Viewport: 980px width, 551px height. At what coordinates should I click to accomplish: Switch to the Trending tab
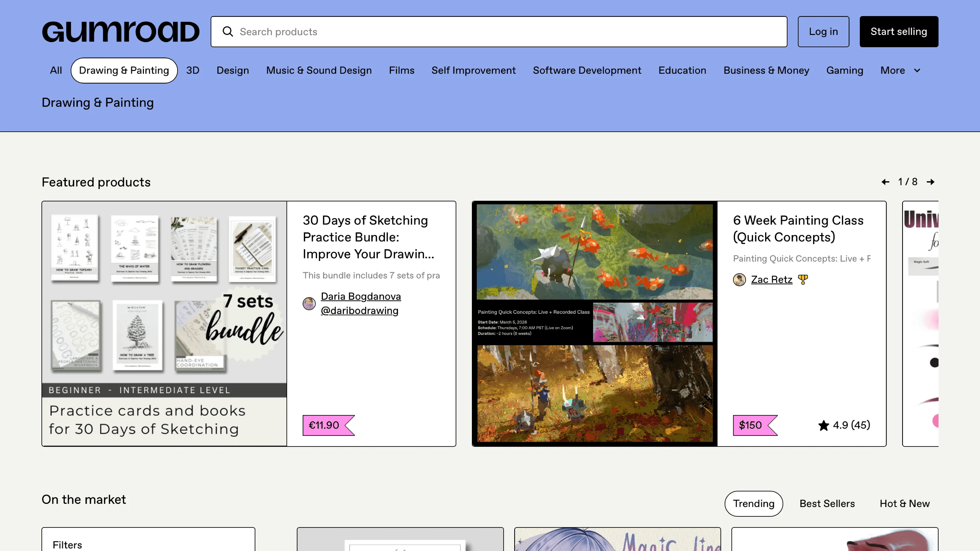[x=754, y=504]
